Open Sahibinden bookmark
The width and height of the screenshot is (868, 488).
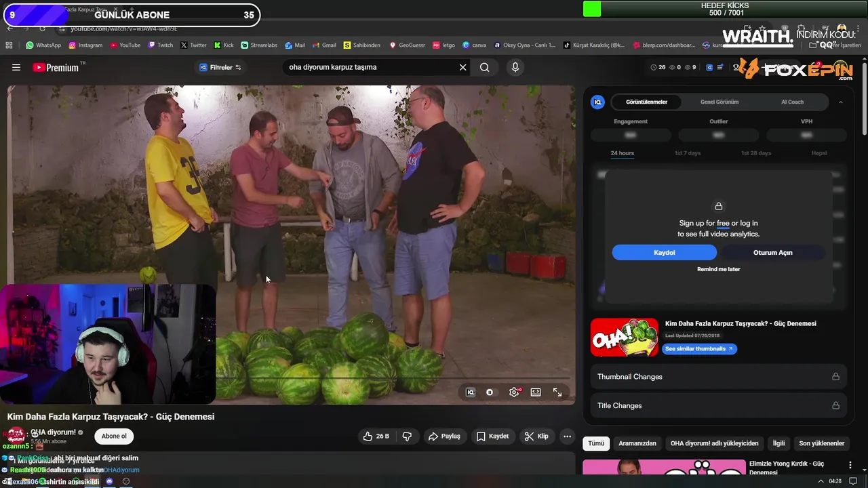tap(362, 45)
